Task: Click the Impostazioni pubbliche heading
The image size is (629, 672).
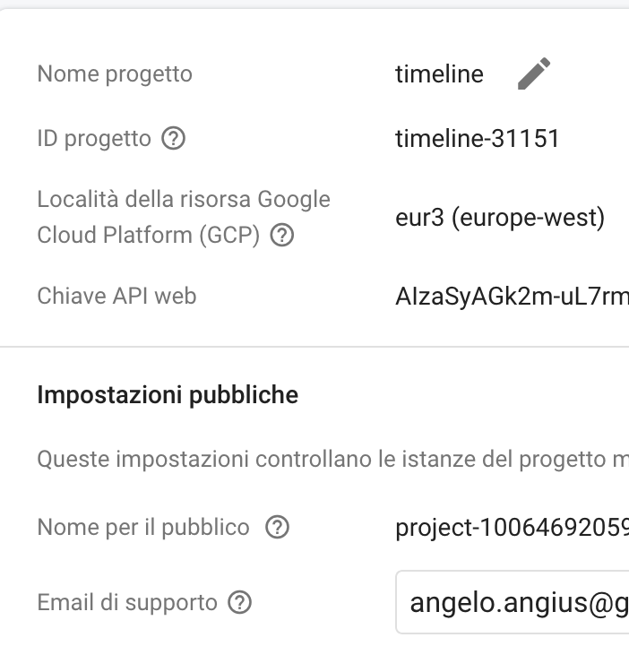Action: [168, 395]
